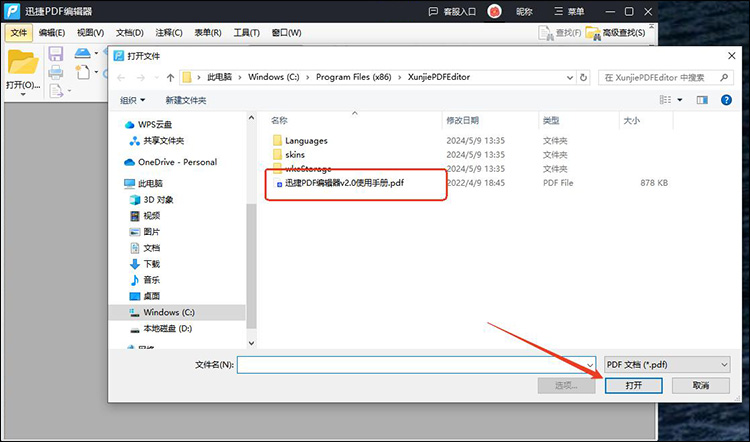The image size is (750, 442).
Task: Open the 表单(R) menu
Action: pos(208,33)
